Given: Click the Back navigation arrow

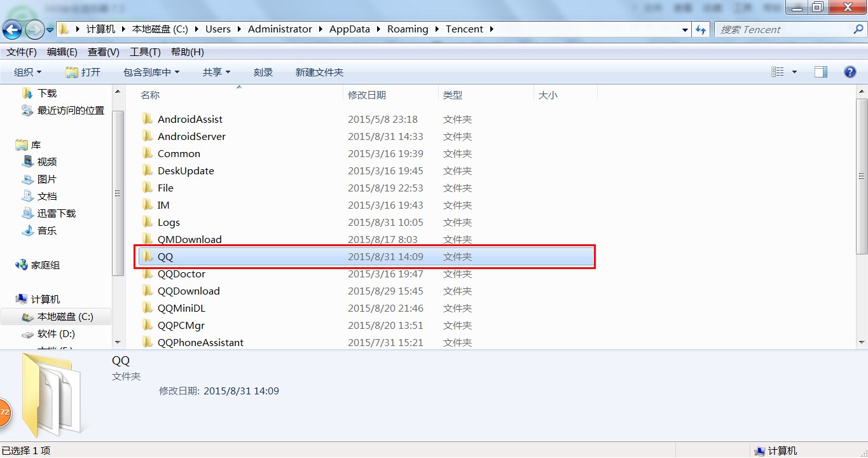Looking at the screenshot, I should point(13,29).
